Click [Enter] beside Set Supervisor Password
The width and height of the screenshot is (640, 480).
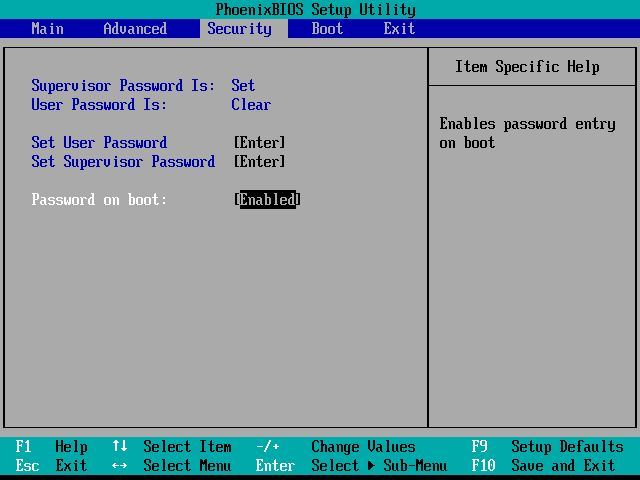[260, 162]
